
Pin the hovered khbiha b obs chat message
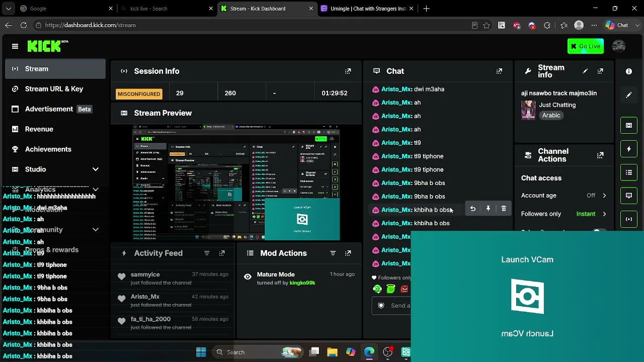(488, 209)
